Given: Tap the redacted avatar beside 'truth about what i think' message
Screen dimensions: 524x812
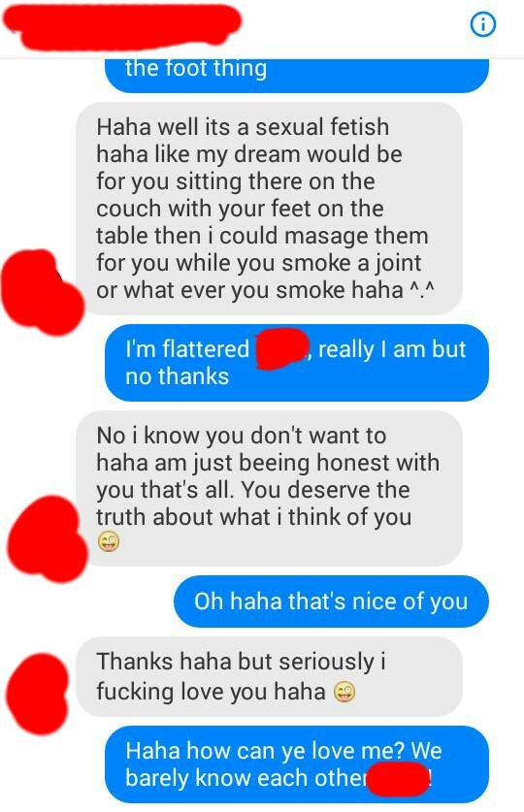Looking at the screenshot, I should tap(48, 538).
